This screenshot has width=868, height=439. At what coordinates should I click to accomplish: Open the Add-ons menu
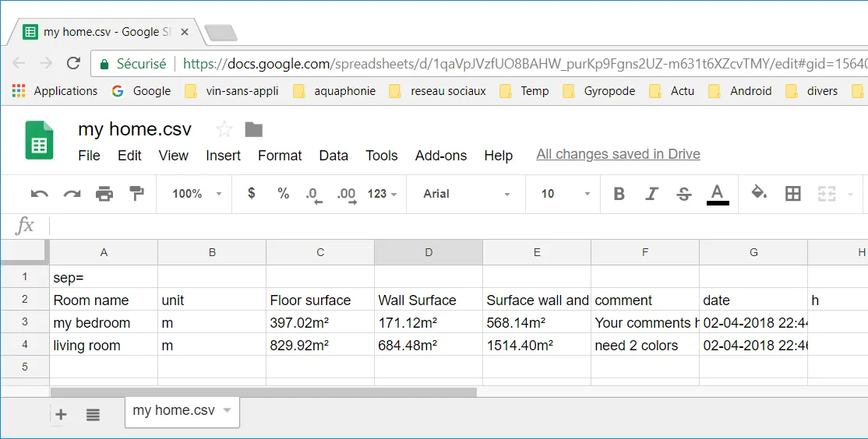(x=441, y=156)
